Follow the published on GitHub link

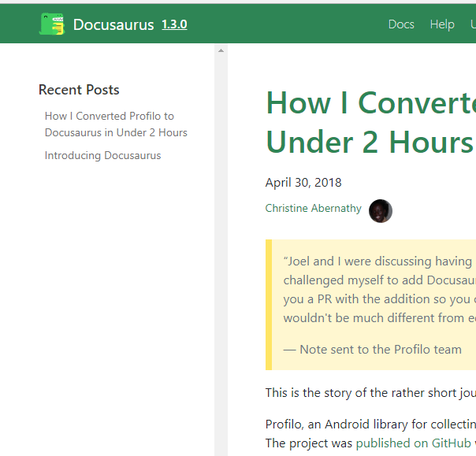tap(413, 443)
